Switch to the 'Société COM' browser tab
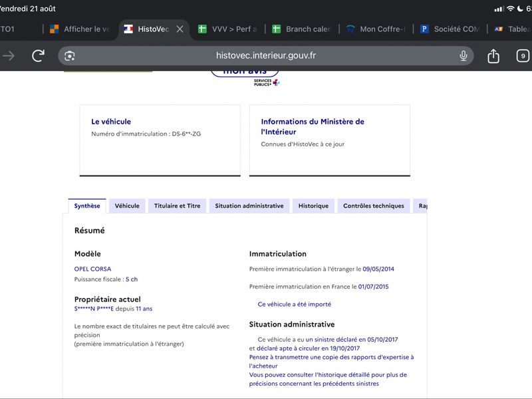The width and height of the screenshot is (532, 399). pos(450,29)
